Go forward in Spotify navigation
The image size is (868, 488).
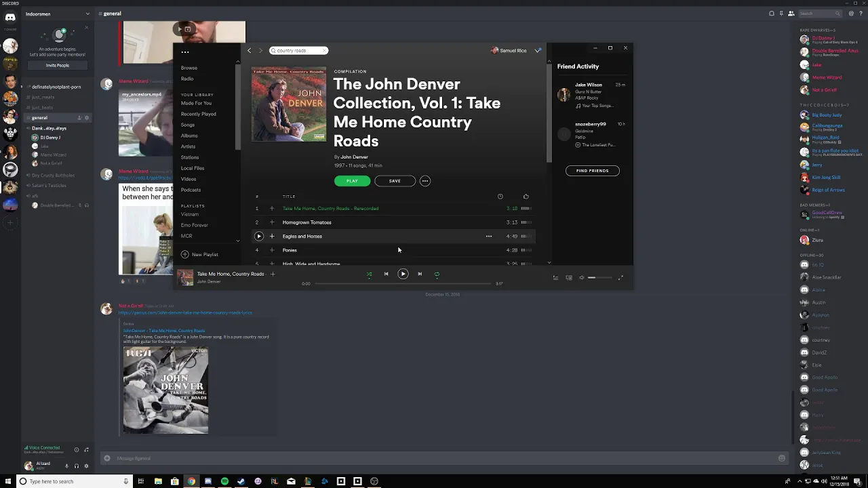click(260, 50)
